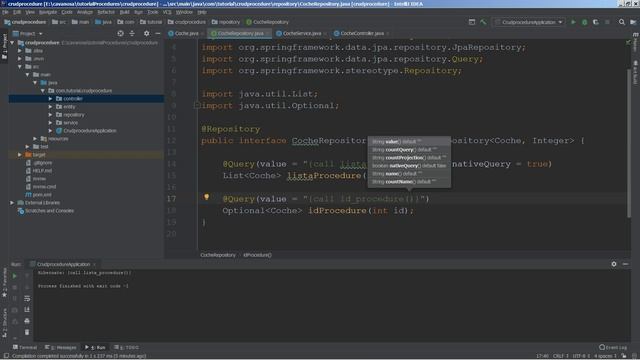This screenshot has width=640, height=360.
Task: Open the VCS menu
Action: pyautogui.click(x=167, y=12)
